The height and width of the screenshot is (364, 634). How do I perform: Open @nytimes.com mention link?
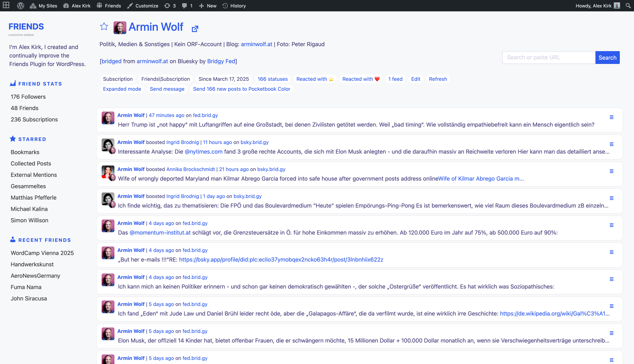[203, 152]
